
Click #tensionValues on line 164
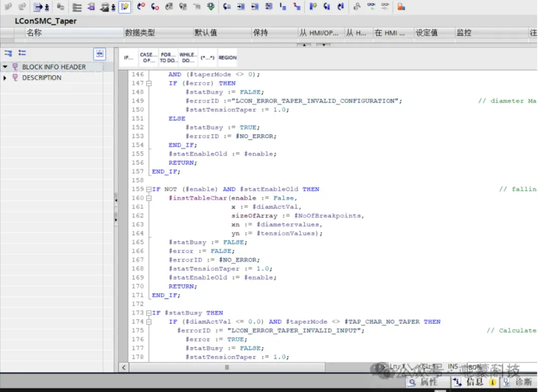pyautogui.click(x=286, y=234)
